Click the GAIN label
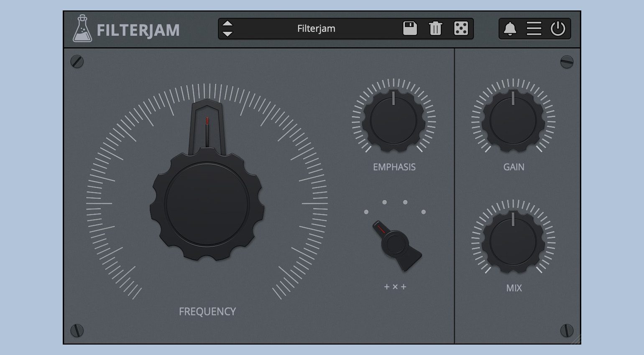This screenshot has height=355, width=644. [514, 167]
